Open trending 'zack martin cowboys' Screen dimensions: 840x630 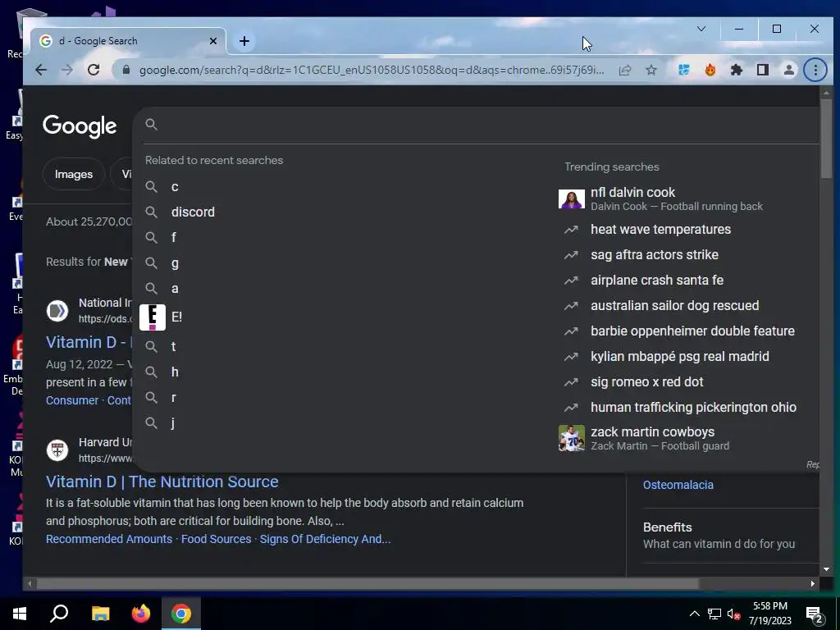[652, 431]
